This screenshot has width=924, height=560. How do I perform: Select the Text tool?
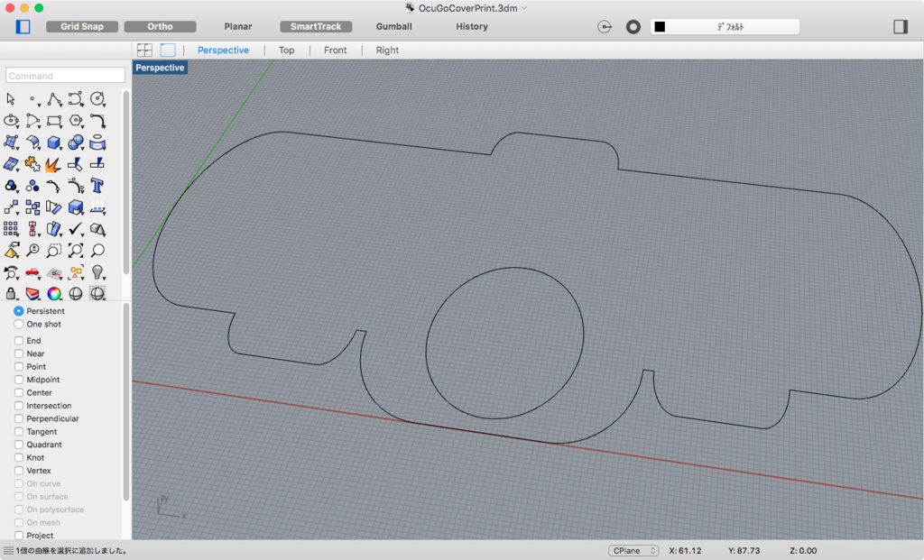(99, 187)
